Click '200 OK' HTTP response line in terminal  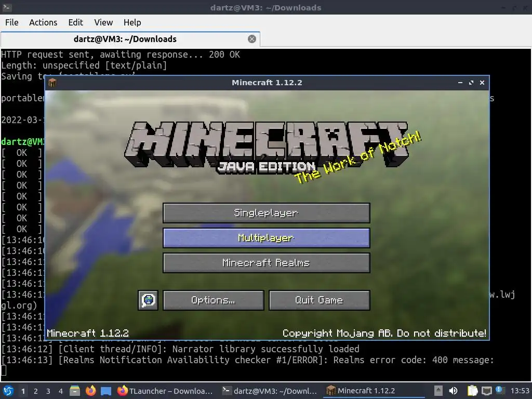pos(121,55)
